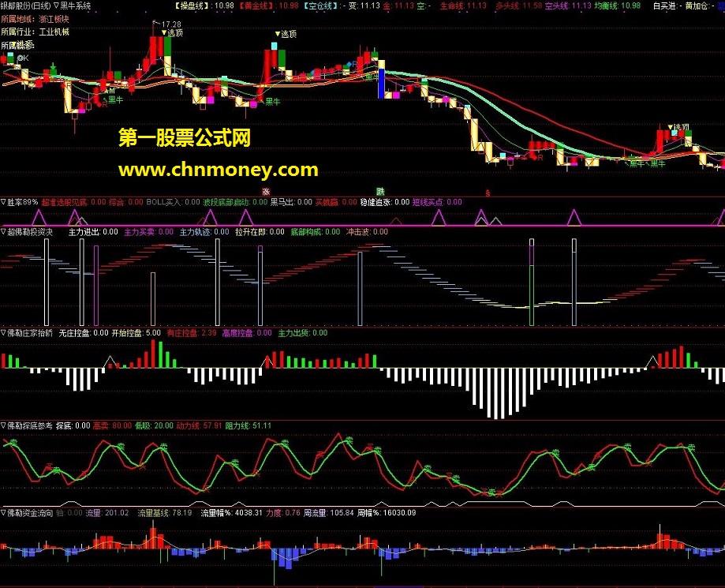Select the 动力线 57.91 readout
This screenshot has height=588, width=725.
click(199, 425)
